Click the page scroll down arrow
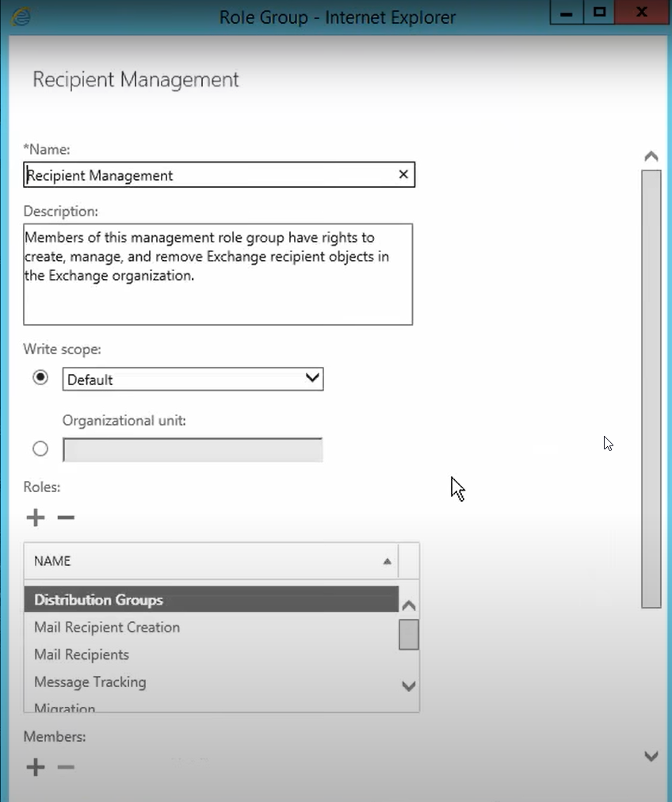The image size is (672, 802). click(651, 756)
